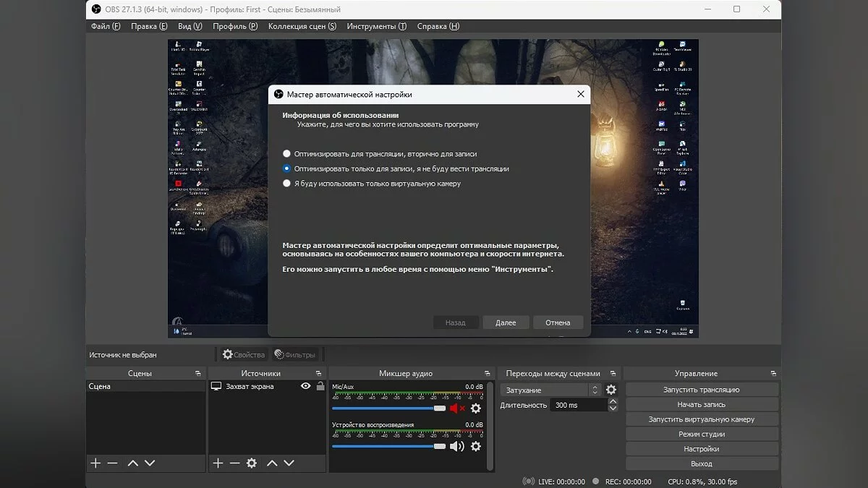
Task: Click the Фильтры button in source toolbar
Action: point(294,355)
